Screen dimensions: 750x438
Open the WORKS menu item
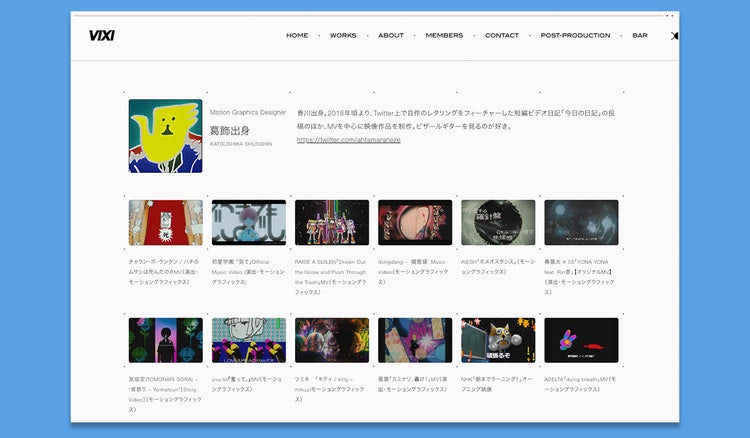click(343, 35)
